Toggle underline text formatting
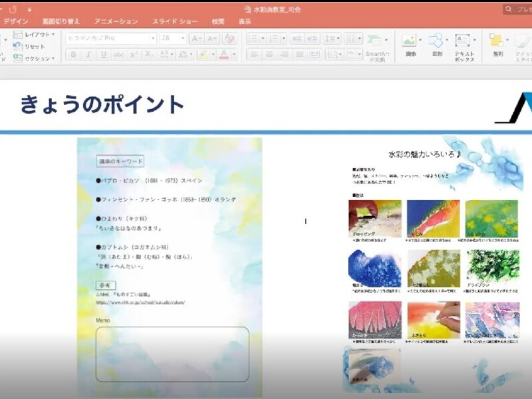This screenshot has height=399, width=532. (103, 55)
